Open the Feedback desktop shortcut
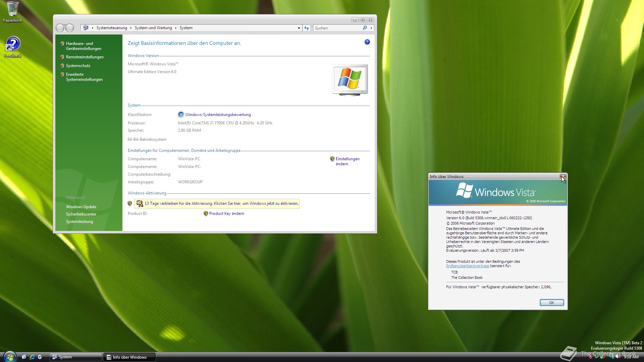The width and height of the screenshot is (644, 362). [13, 47]
